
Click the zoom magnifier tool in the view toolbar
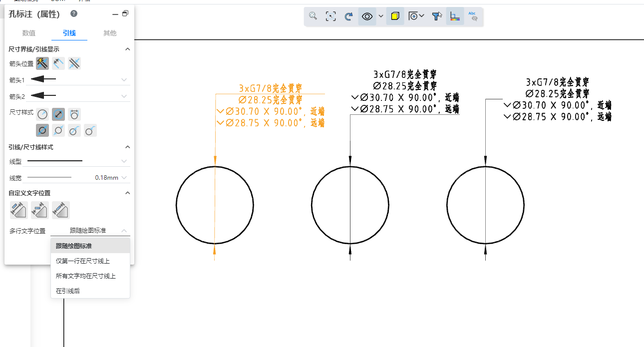coord(313,16)
